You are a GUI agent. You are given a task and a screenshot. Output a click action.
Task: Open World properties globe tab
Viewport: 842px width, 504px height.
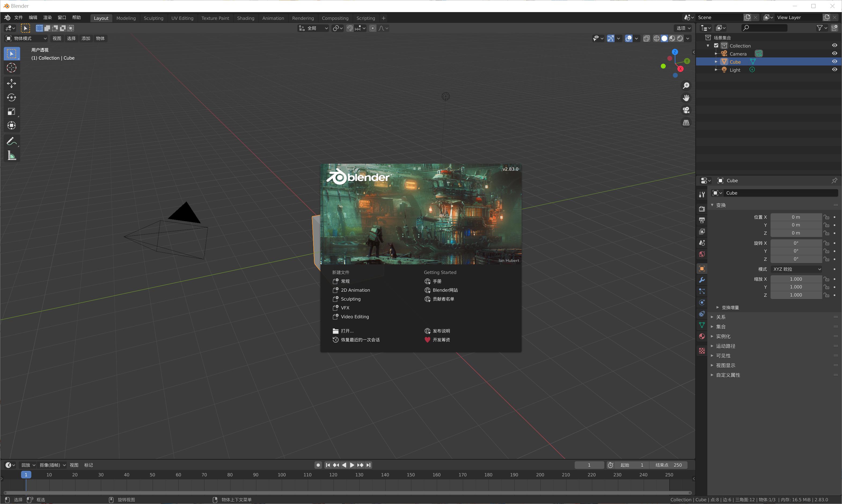pyautogui.click(x=702, y=254)
